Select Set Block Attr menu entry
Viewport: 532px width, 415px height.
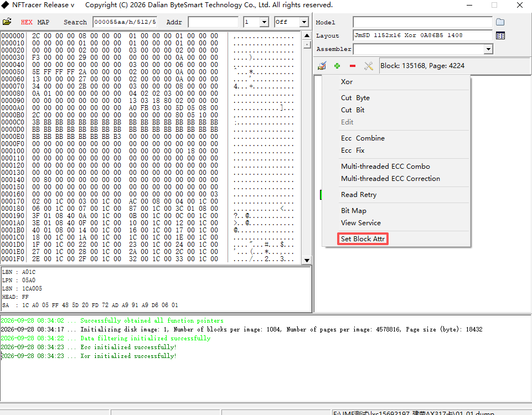pos(363,238)
